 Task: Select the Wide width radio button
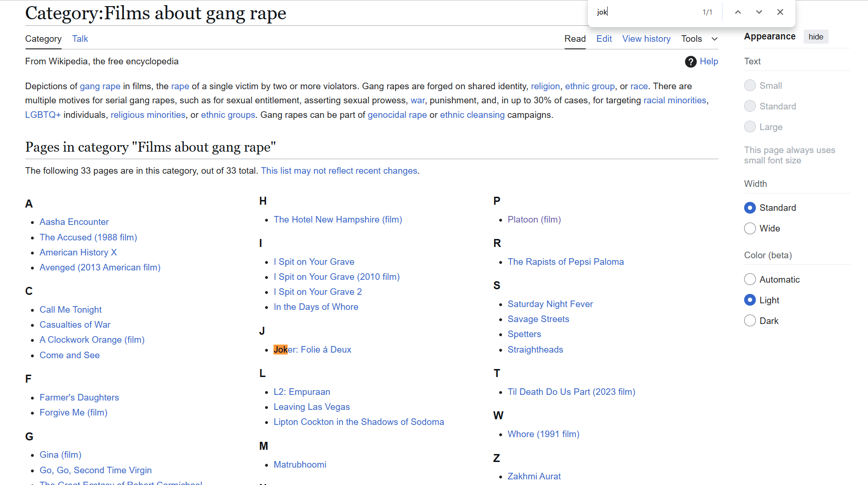pos(750,228)
